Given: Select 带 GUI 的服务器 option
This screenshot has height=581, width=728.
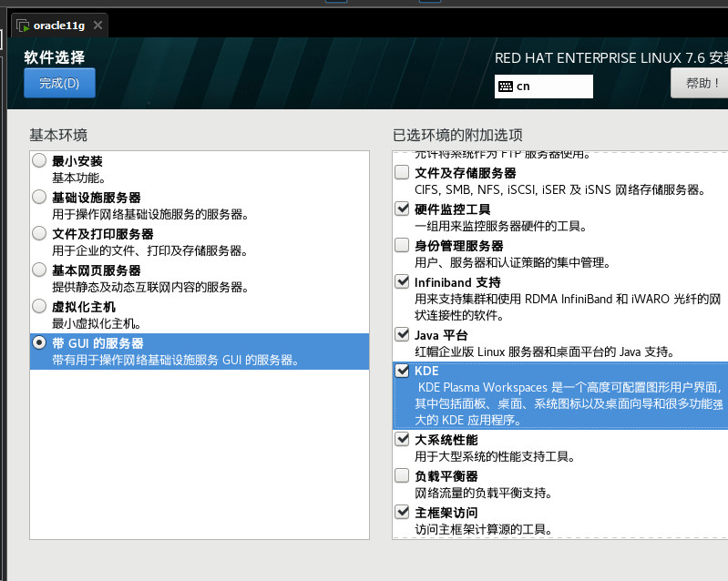Looking at the screenshot, I should point(39,343).
